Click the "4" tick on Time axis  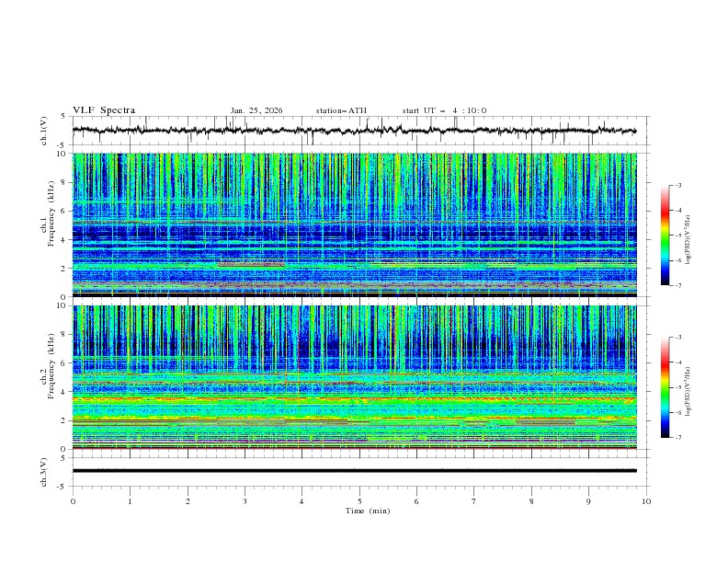pyautogui.click(x=301, y=501)
